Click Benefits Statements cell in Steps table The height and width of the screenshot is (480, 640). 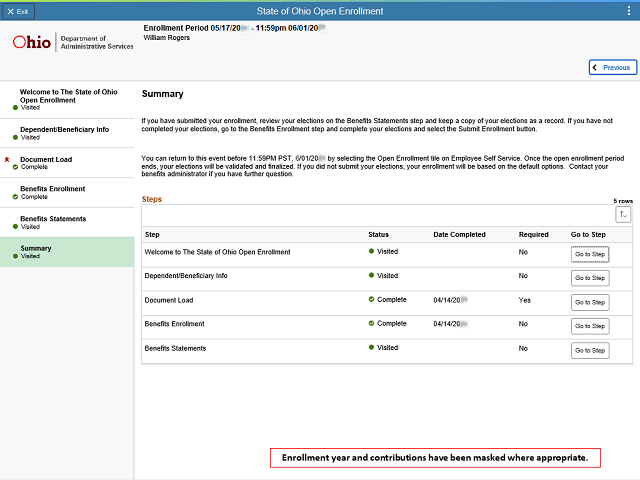click(175, 349)
